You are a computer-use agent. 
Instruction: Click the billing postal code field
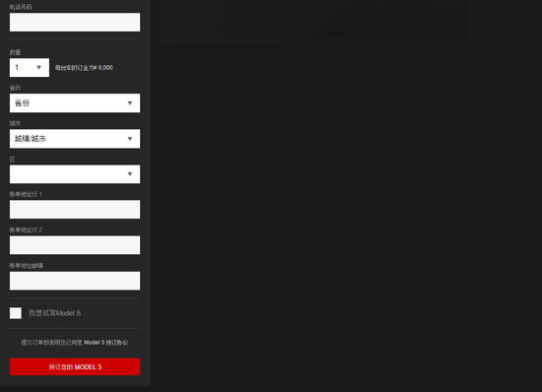click(x=75, y=281)
